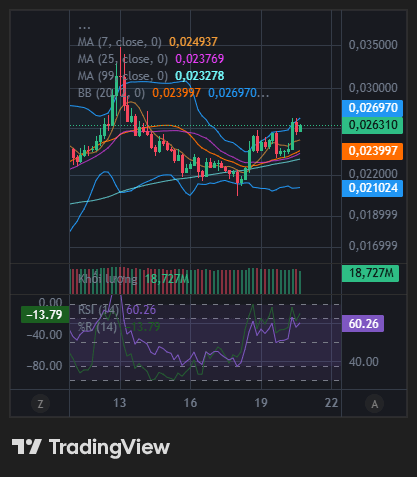417x477 pixels.
Task: Click MA 25 value 0,023769
Action: pos(200,59)
